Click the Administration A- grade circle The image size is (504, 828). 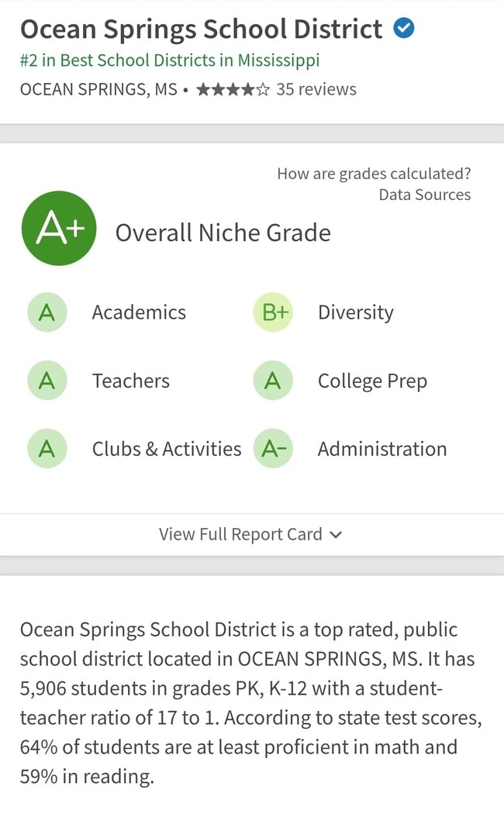(x=273, y=449)
